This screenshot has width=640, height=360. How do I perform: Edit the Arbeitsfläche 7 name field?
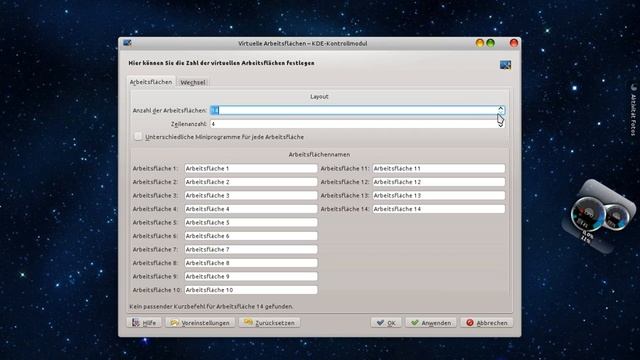point(251,249)
